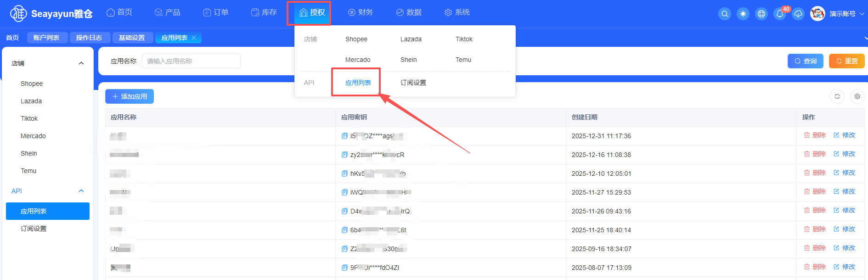Image resolution: width=868 pixels, height=280 pixels.
Task: Copy app key in 2025-11-27 row
Action: tap(344, 192)
